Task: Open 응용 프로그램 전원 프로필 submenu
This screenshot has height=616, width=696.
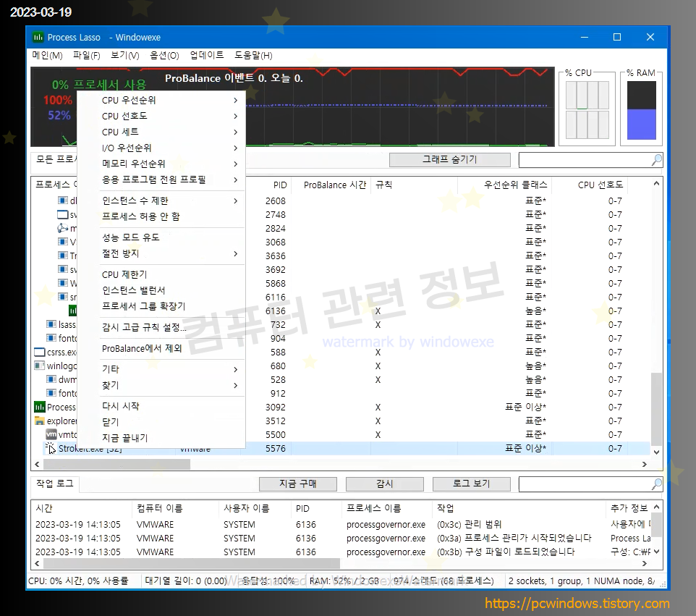Action: pyautogui.click(x=161, y=180)
